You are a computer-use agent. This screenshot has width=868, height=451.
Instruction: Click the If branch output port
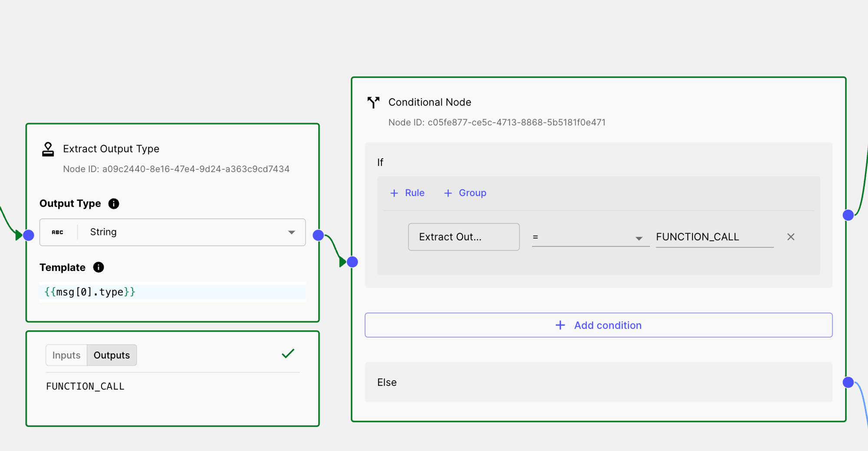click(848, 215)
